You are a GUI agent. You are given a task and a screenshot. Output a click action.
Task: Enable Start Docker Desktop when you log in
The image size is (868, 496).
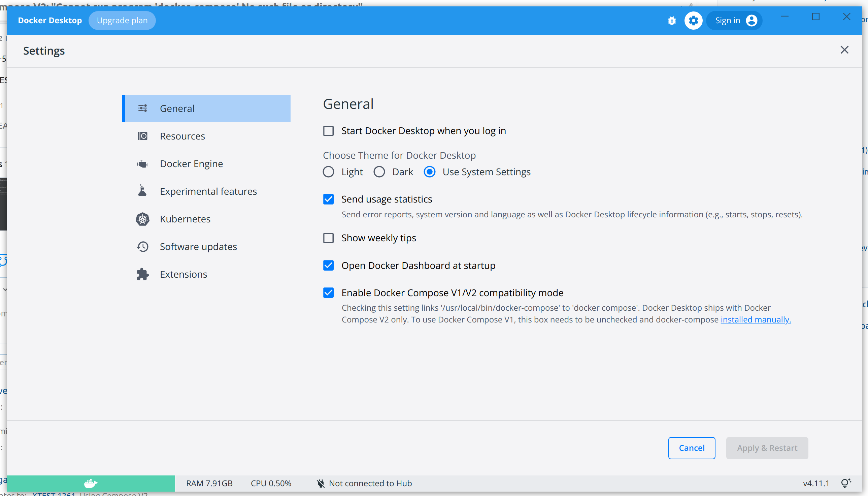click(328, 131)
